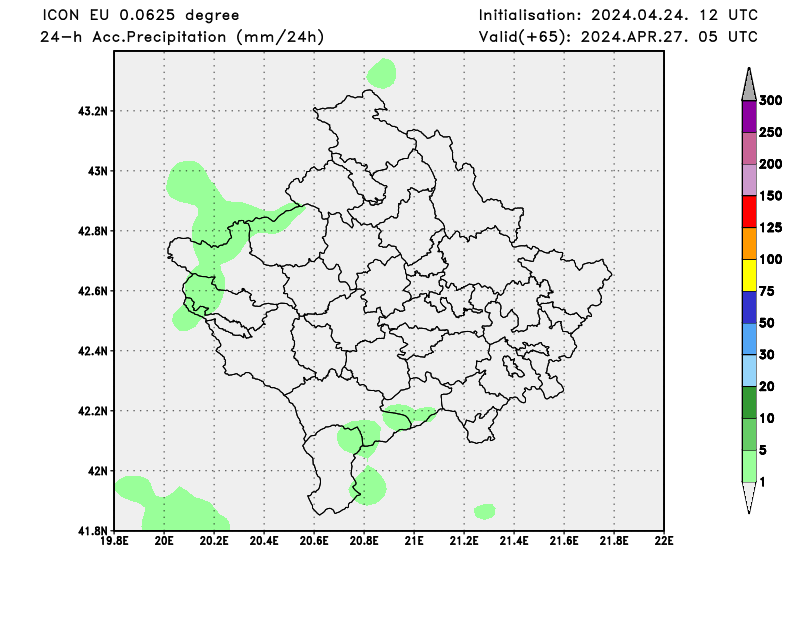Click the 22E longitude axis label

664,541
